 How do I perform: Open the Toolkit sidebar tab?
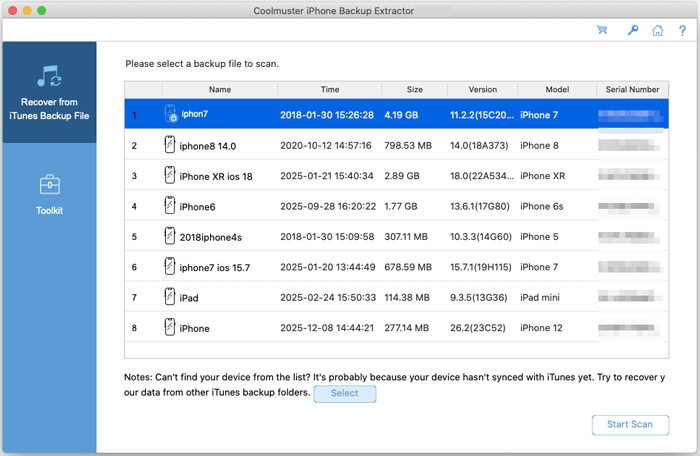(x=49, y=195)
